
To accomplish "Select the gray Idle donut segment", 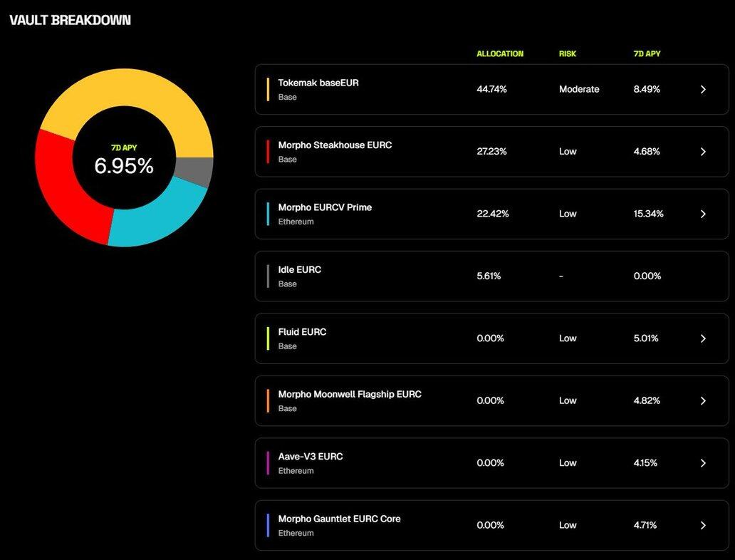I will [x=199, y=172].
